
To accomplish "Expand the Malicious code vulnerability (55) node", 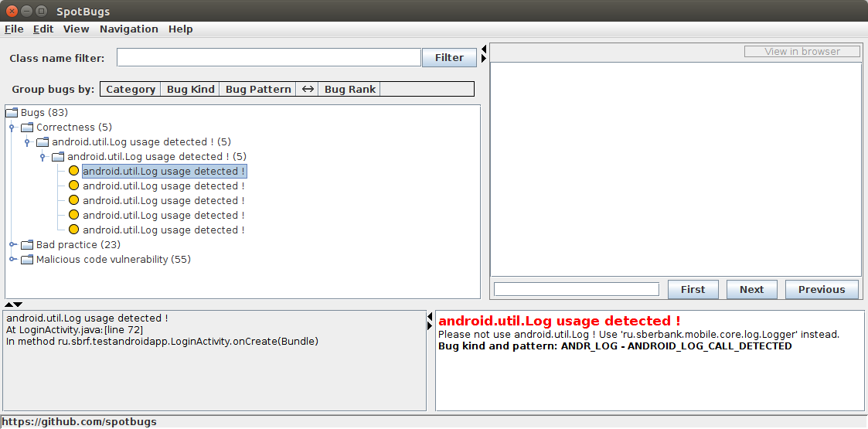I will click(12, 260).
